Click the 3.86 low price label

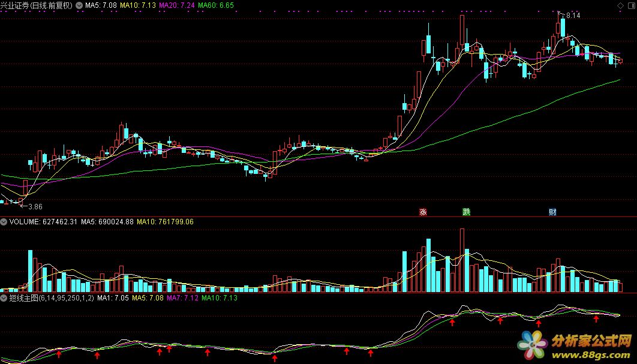(35, 207)
